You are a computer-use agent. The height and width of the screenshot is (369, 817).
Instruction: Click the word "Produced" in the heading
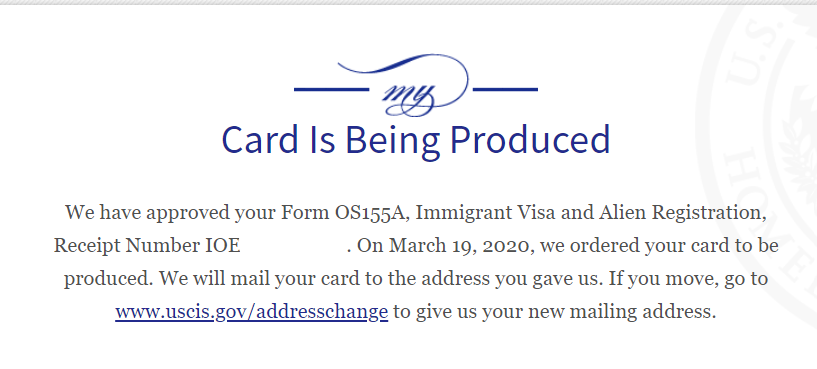click(530, 140)
